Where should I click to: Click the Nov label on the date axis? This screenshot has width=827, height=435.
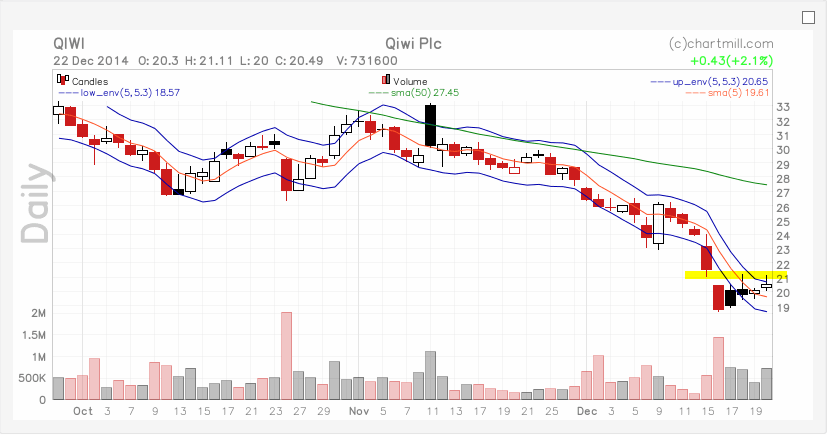tap(359, 411)
